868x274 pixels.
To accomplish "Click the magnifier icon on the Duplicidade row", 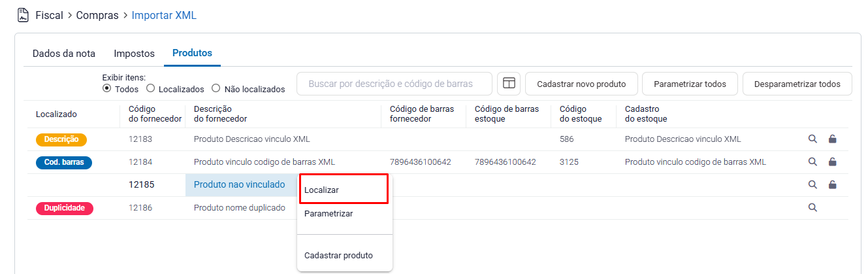I will [x=812, y=207].
